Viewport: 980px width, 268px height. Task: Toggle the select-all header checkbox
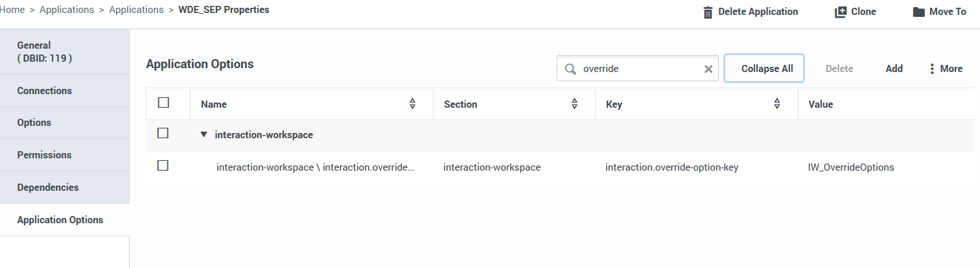click(163, 103)
